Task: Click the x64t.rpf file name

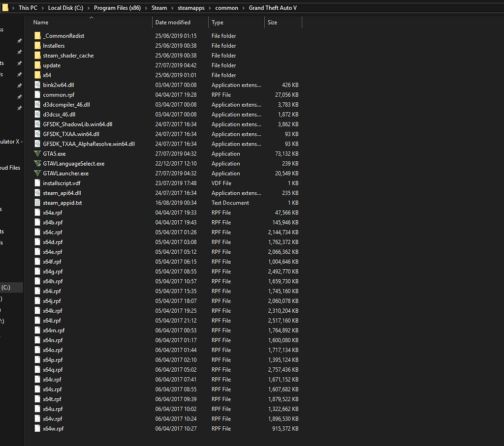Action: point(52,399)
